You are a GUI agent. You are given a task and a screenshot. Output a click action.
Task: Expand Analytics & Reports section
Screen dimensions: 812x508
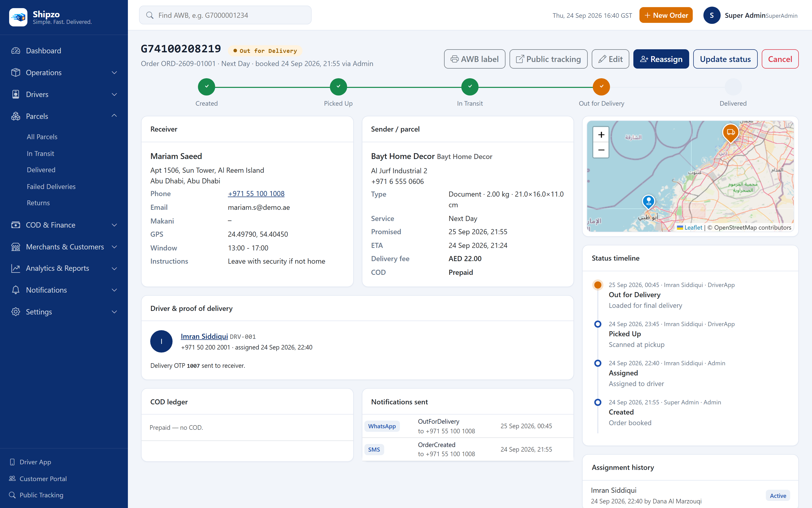[64, 268]
